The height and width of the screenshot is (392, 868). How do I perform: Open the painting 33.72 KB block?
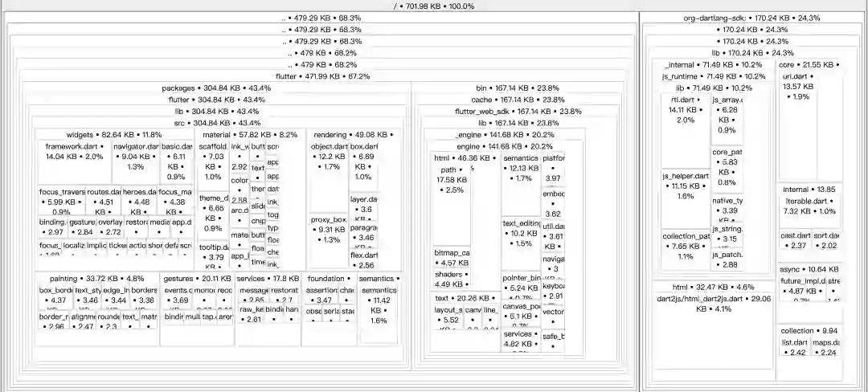97,279
